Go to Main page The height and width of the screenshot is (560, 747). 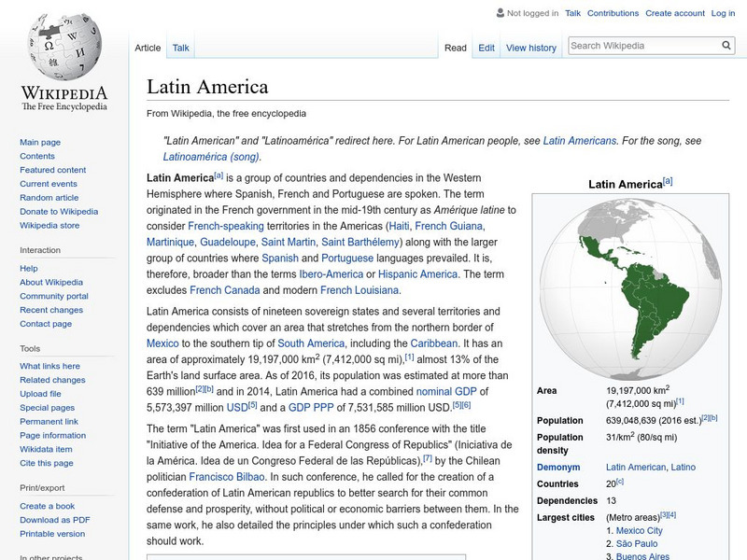(x=40, y=142)
